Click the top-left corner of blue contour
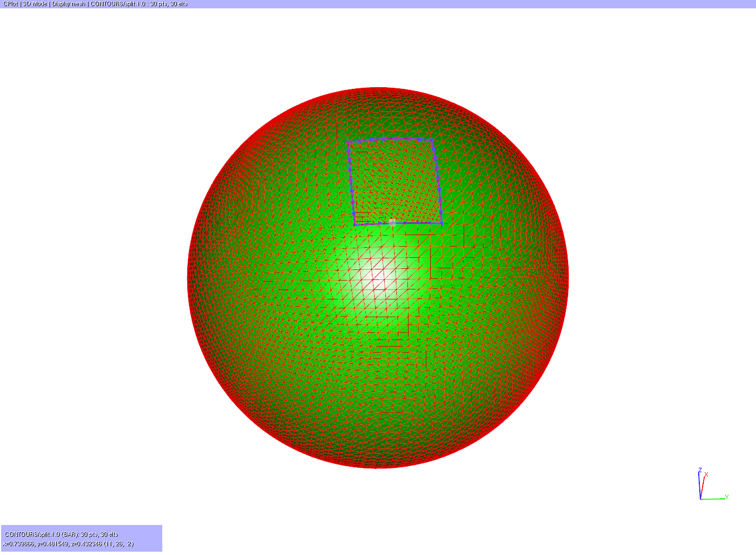Image resolution: width=756 pixels, height=555 pixels. tap(349, 143)
